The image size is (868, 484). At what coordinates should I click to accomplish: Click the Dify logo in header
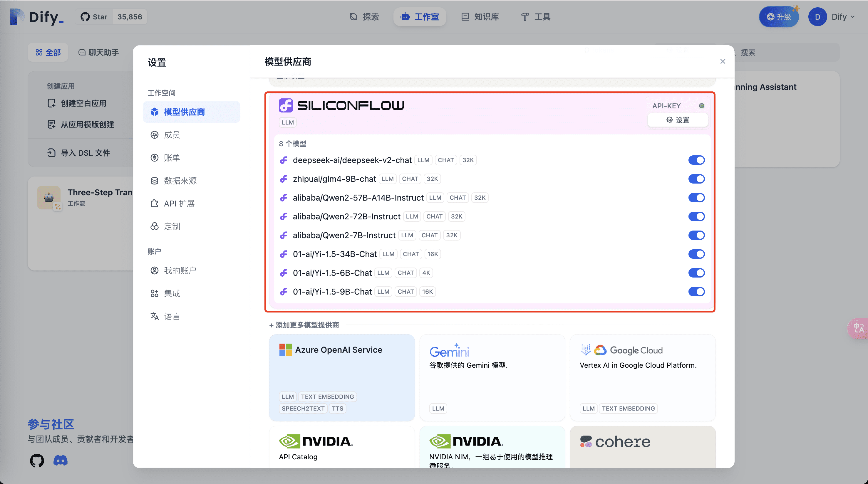[36, 17]
